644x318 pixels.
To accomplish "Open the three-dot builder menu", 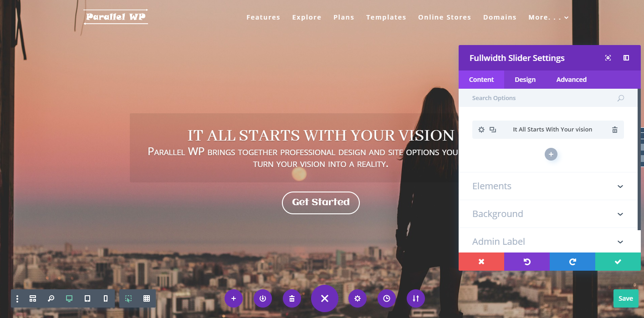I will click(x=17, y=298).
